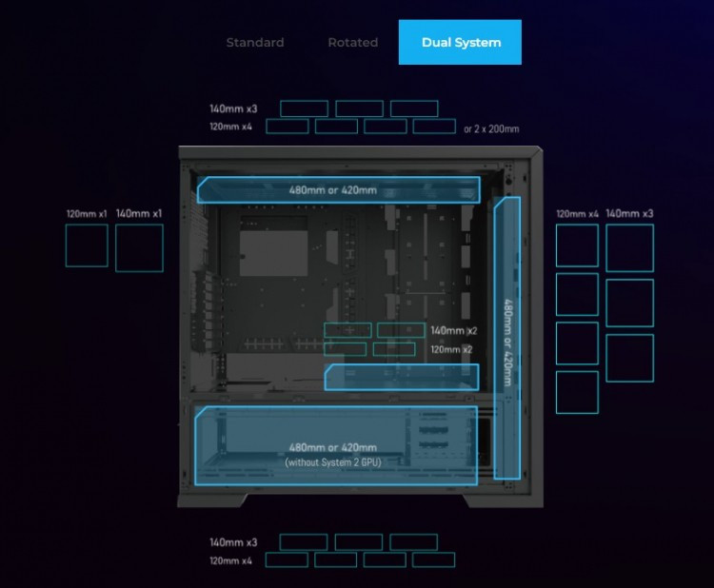Viewport: 714px width, 588px height.
Task: Click the 'or 2 x 200mm' label
Action: [x=491, y=128]
